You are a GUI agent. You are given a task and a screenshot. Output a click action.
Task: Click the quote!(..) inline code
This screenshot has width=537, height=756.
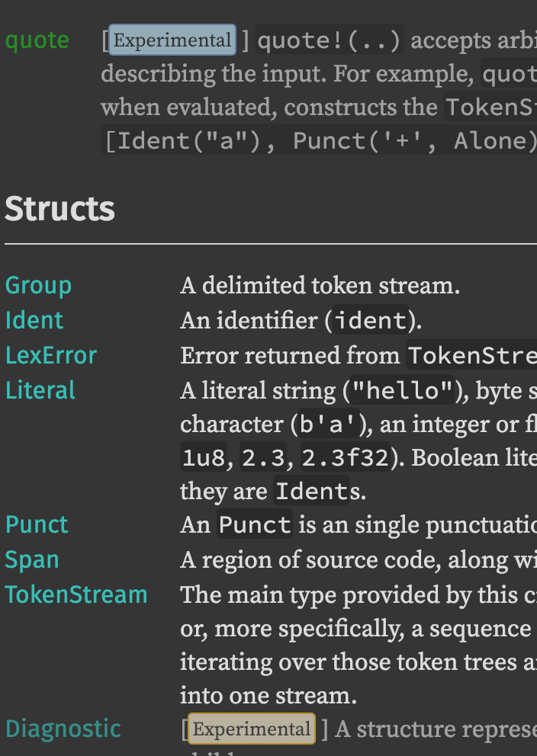(x=330, y=40)
